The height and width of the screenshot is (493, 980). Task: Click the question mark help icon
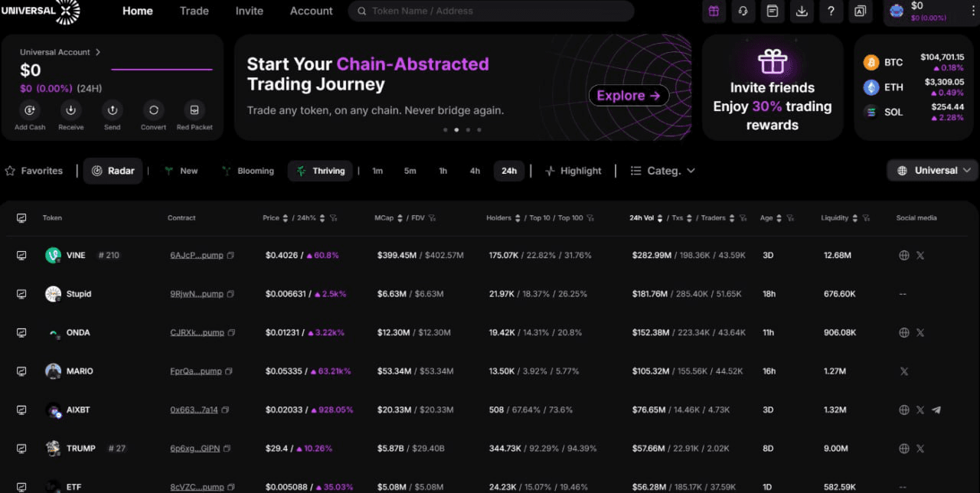[x=831, y=11]
